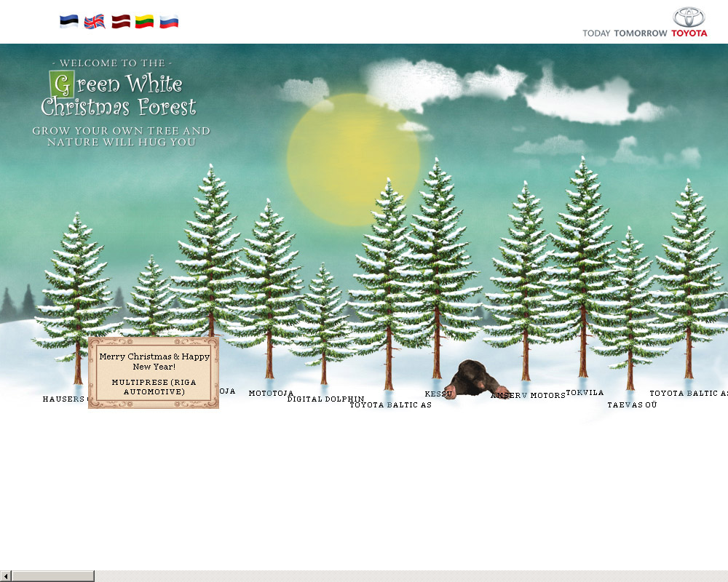Screen dimensions: 728x582
Task: Click the KESSU tree label
Action: (438, 394)
